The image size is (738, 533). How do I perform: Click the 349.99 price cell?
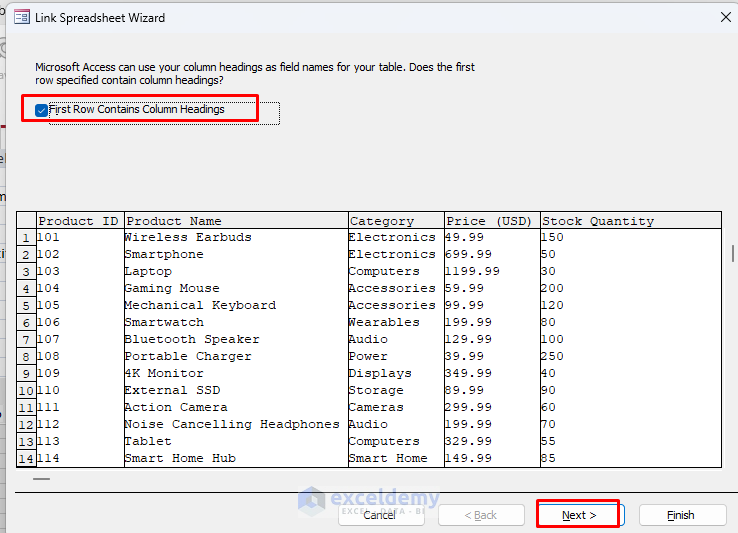pos(492,373)
